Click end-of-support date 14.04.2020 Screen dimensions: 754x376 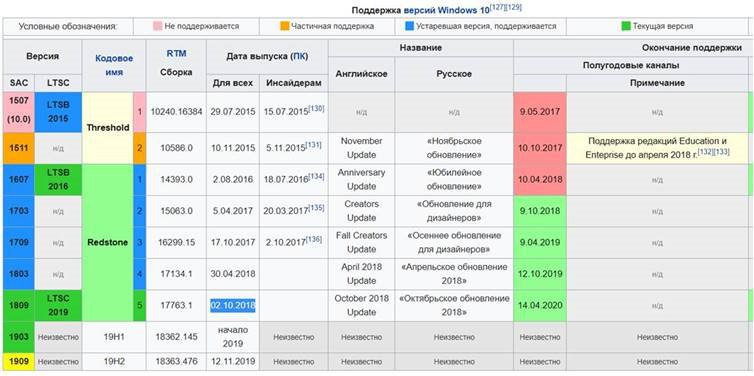(x=540, y=305)
